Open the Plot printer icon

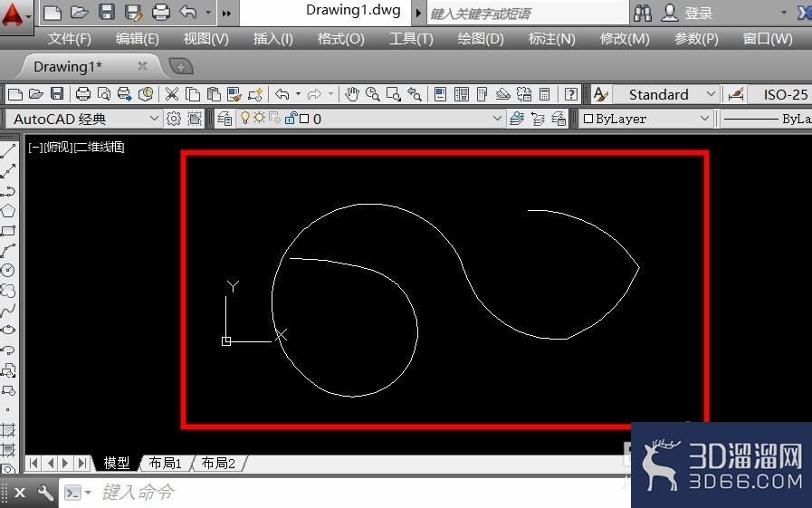83,94
